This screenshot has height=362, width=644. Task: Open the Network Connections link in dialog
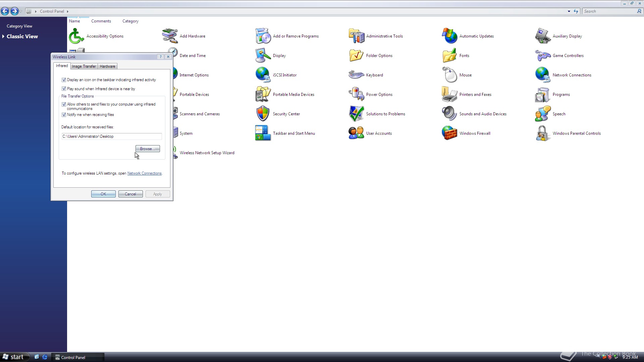click(144, 173)
